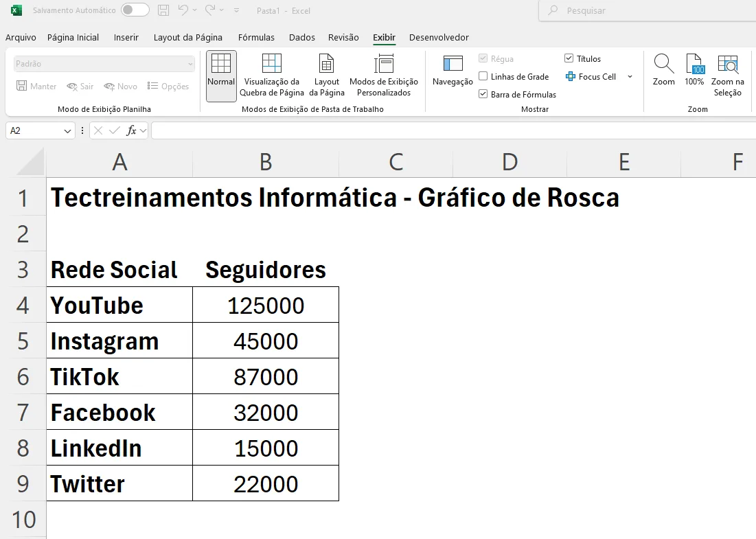Open the Redo history dropdown arrow

tap(222, 10)
